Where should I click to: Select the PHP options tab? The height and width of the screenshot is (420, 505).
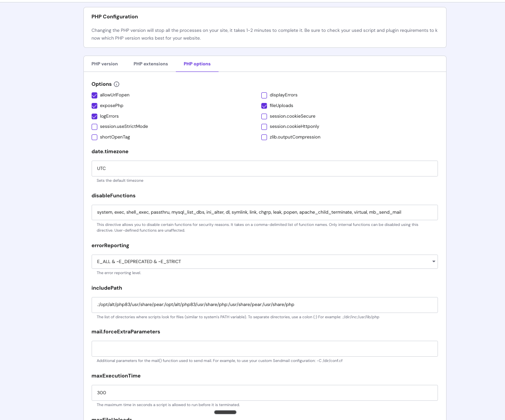pos(197,64)
